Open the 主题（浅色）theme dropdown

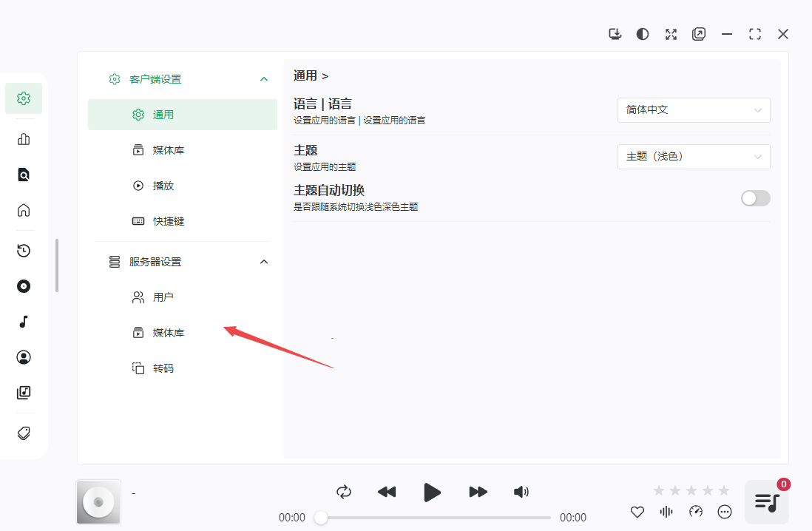point(693,157)
